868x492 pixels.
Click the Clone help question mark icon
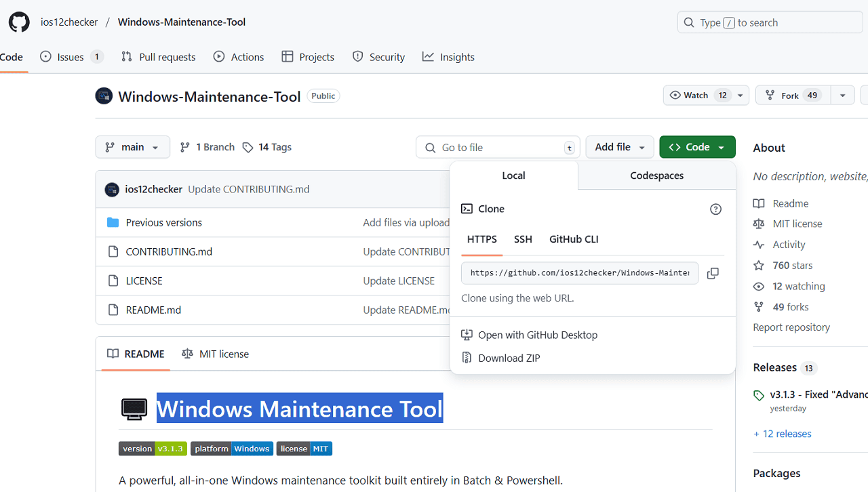click(715, 209)
